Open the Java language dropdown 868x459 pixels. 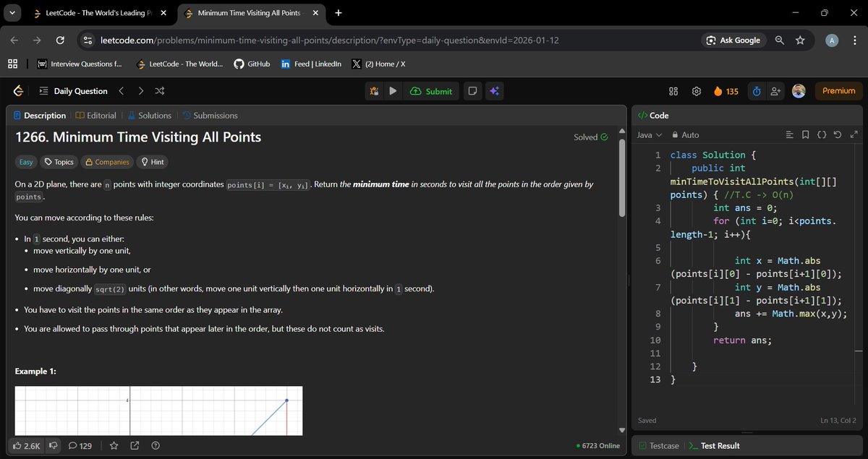[650, 135]
